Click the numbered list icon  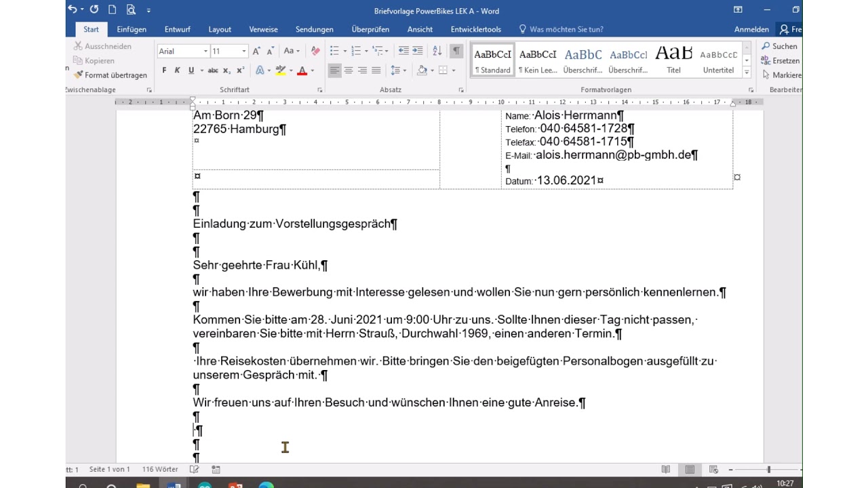coord(356,51)
